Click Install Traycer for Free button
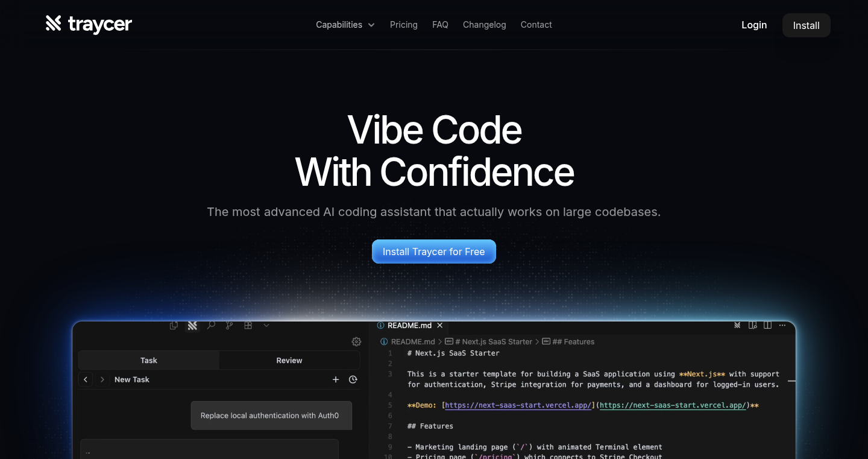Viewport: 868px width, 459px height. point(434,252)
